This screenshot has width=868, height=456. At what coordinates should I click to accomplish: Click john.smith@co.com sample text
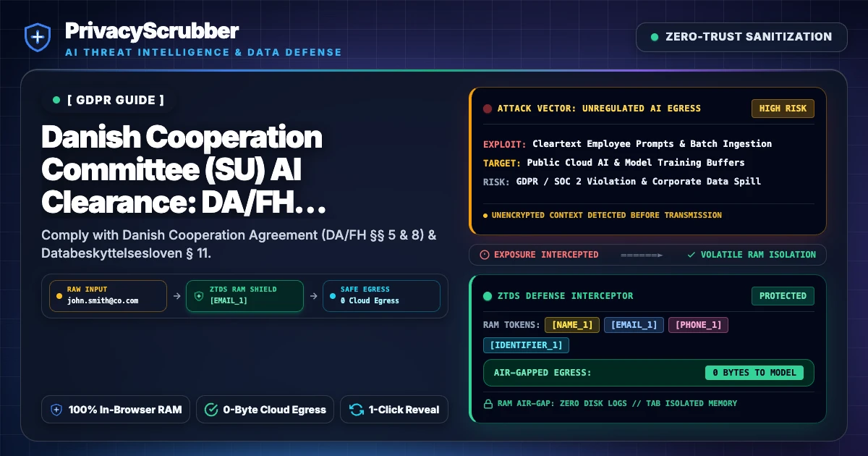pyautogui.click(x=103, y=300)
